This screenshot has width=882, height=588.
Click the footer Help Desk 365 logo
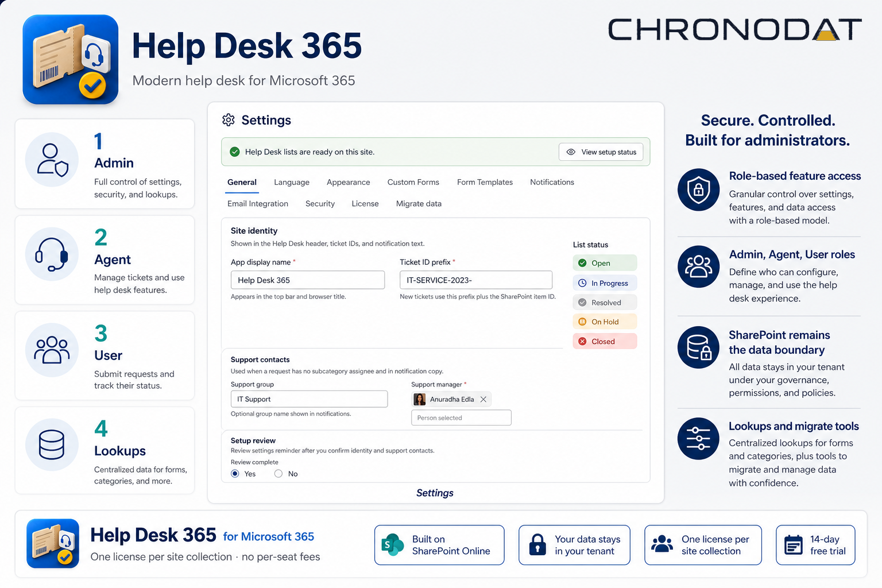tap(53, 544)
